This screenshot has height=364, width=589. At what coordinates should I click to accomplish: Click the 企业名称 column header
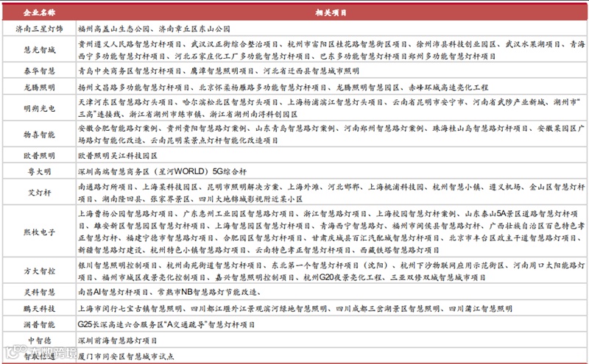39,13
